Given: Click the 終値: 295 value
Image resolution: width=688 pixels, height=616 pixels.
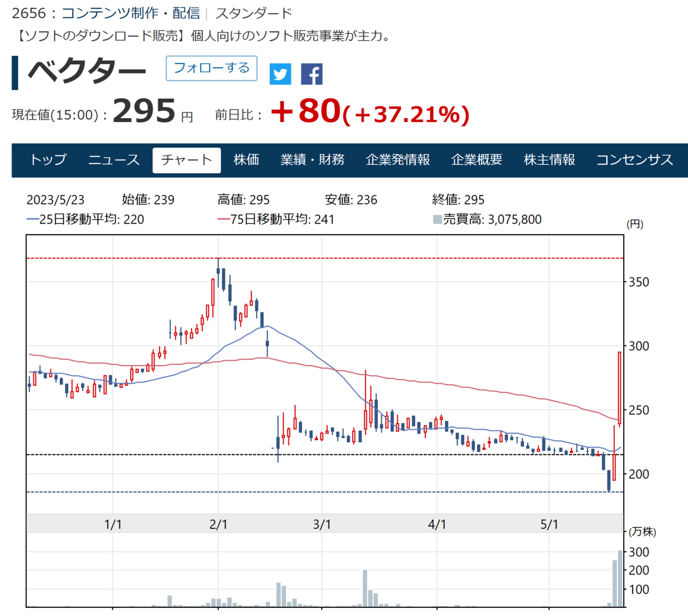Looking at the screenshot, I should (458, 200).
